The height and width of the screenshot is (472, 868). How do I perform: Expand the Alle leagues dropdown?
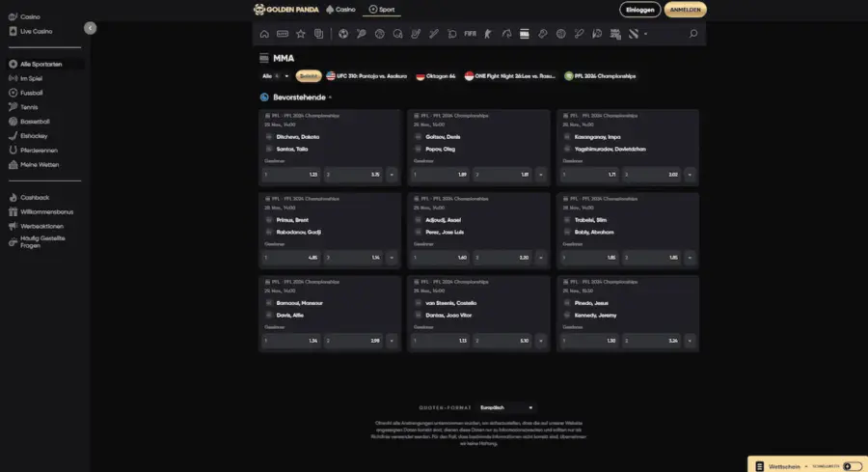click(275, 76)
